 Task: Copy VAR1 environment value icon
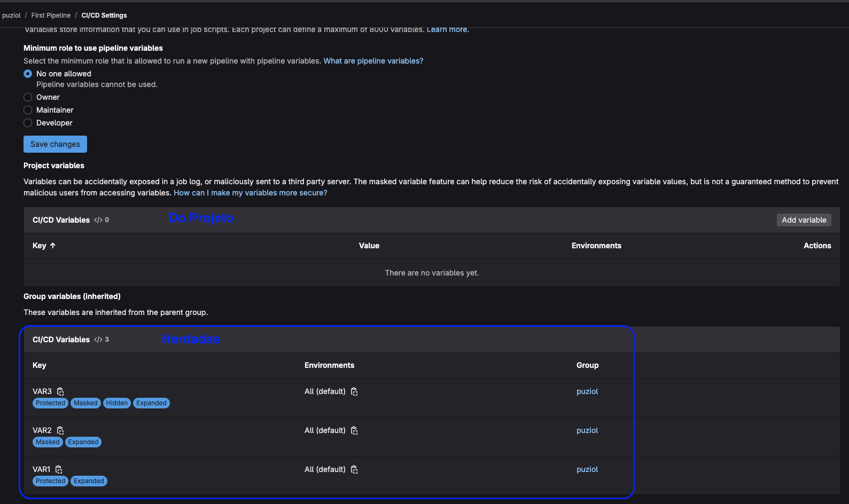click(x=354, y=469)
